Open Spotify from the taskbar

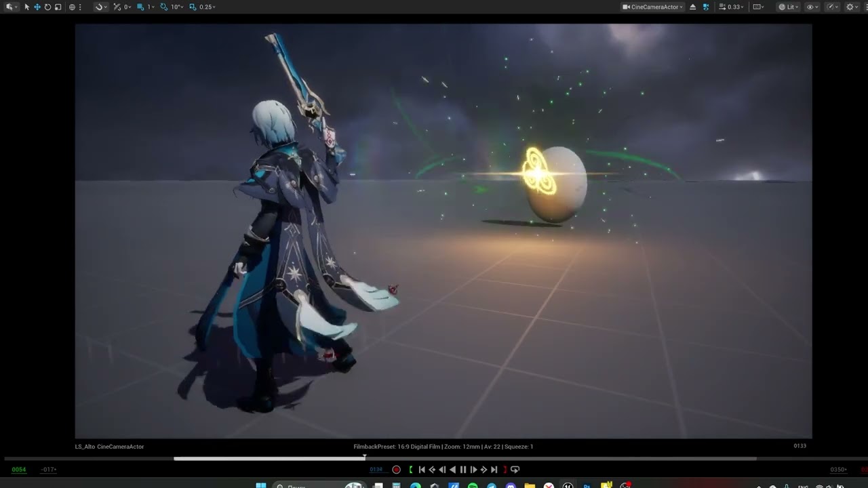coord(473,485)
